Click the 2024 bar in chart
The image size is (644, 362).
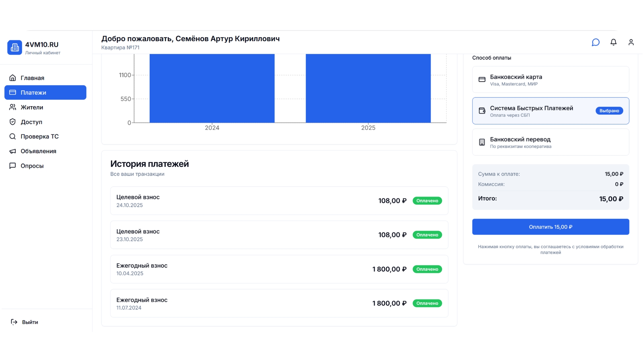[212, 88]
